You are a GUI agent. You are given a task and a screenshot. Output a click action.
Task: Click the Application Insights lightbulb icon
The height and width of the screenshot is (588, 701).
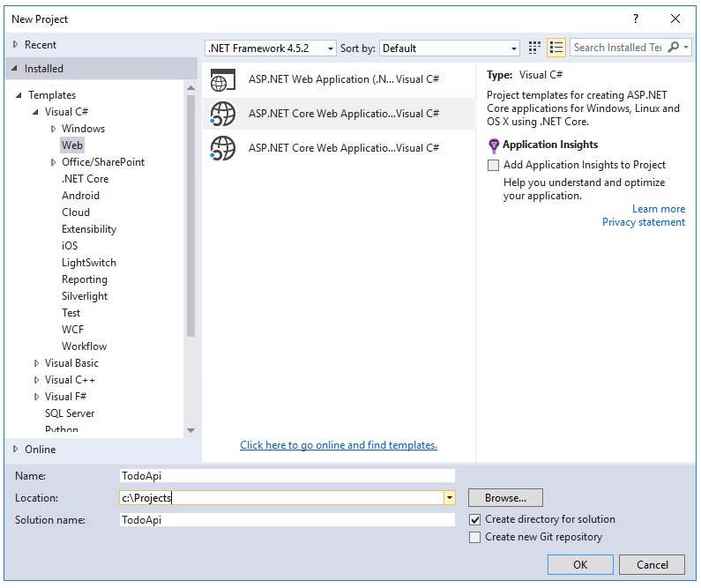point(494,145)
